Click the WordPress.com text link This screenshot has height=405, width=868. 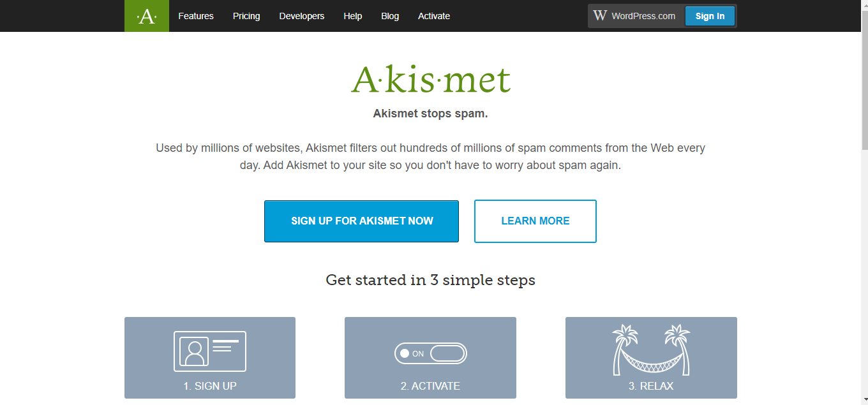click(643, 16)
